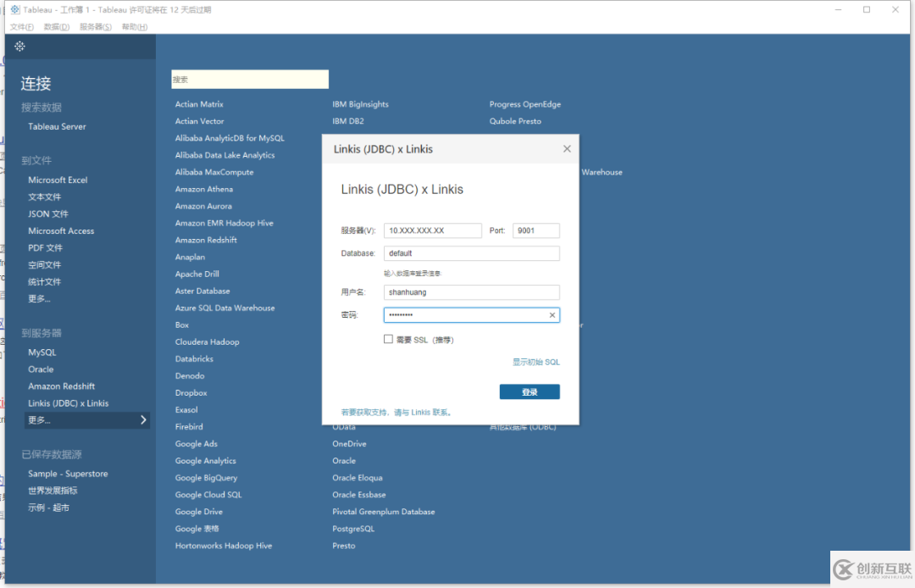Select PDF 文件 connection
This screenshot has height=588, width=915.
pos(45,248)
